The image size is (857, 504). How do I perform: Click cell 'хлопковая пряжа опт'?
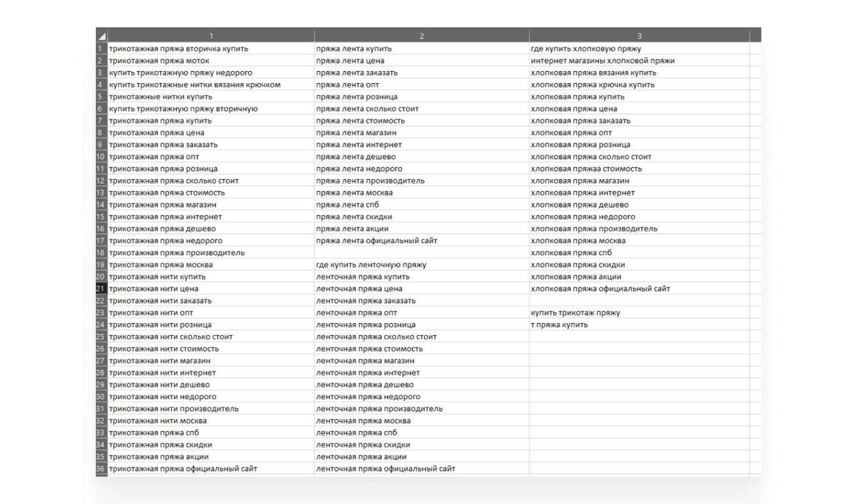639,132
